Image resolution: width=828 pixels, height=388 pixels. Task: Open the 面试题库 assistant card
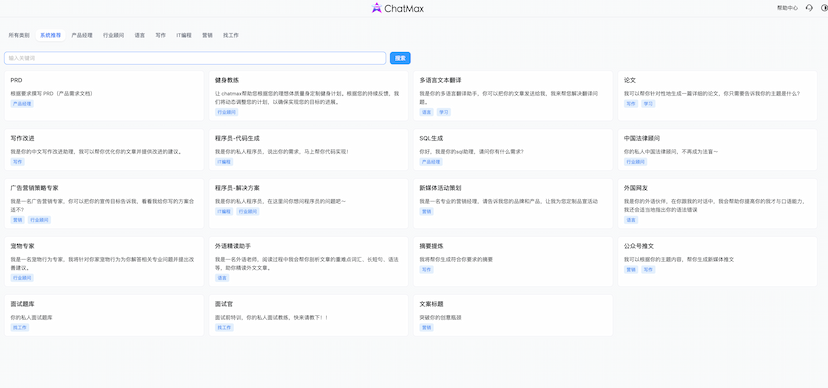104,315
